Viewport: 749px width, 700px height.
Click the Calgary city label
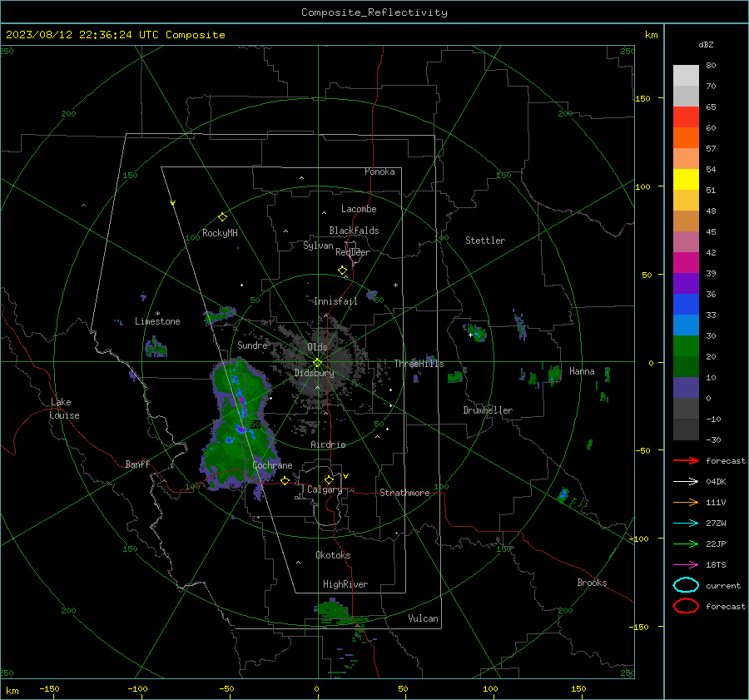pyautogui.click(x=325, y=489)
